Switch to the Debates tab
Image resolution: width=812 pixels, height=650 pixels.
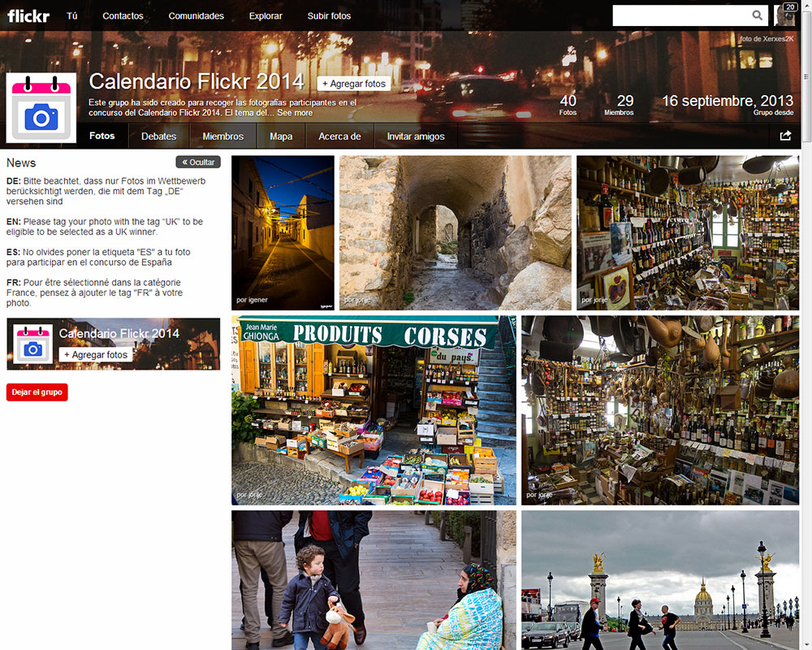click(159, 136)
